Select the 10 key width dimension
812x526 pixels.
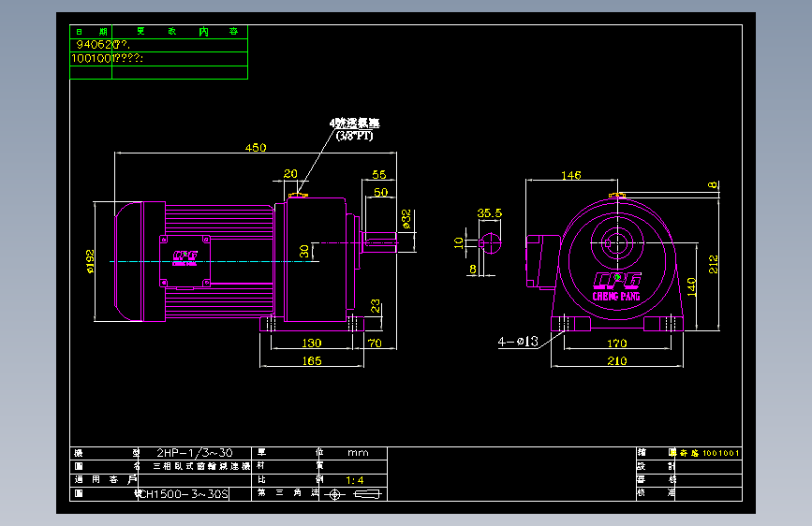coord(458,242)
